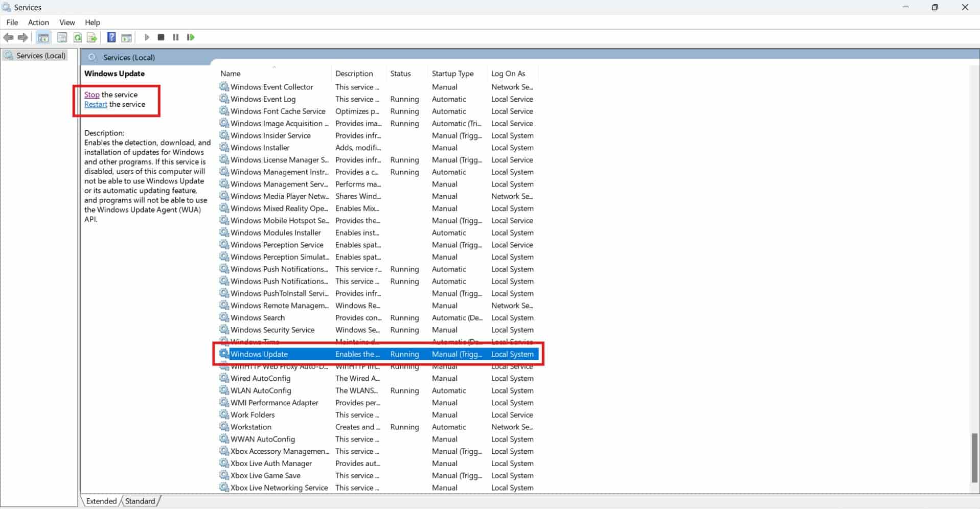This screenshot has height=509, width=980.
Task: Click gear icon beside Windows Insider Service
Action: (224, 135)
